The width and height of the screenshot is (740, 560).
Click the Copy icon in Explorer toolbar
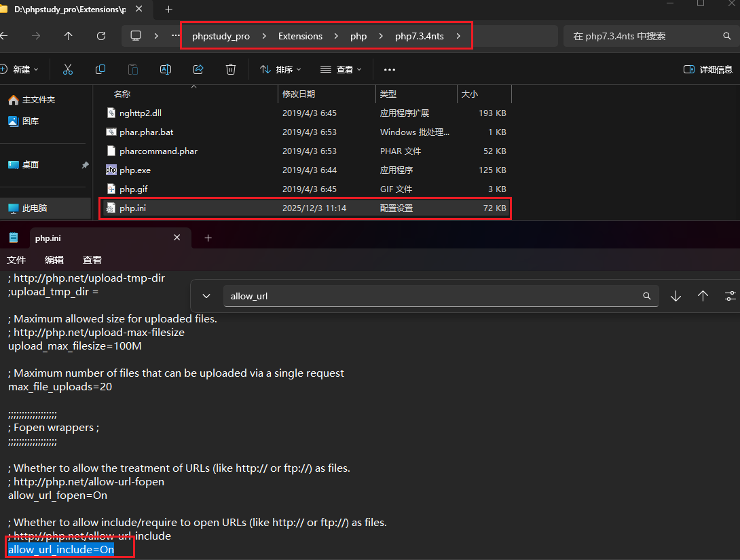(100, 69)
